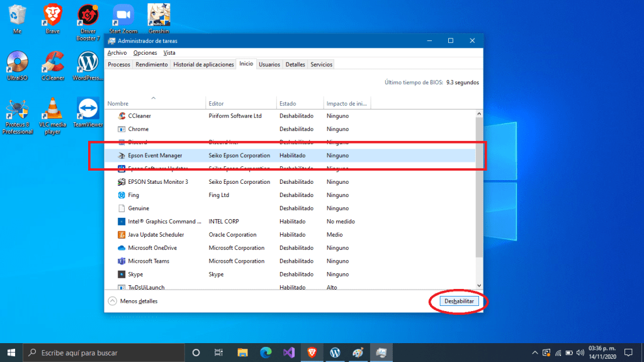The width and height of the screenshot is (644, 362).
Task: Click Visual Studio icon in taskbar
Action: [288, 353]
